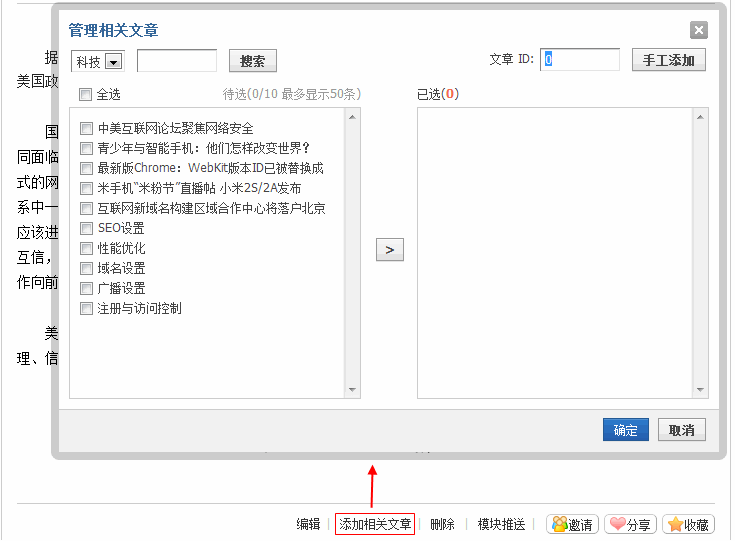Focus the 文章 ID input field

point(580,60)
